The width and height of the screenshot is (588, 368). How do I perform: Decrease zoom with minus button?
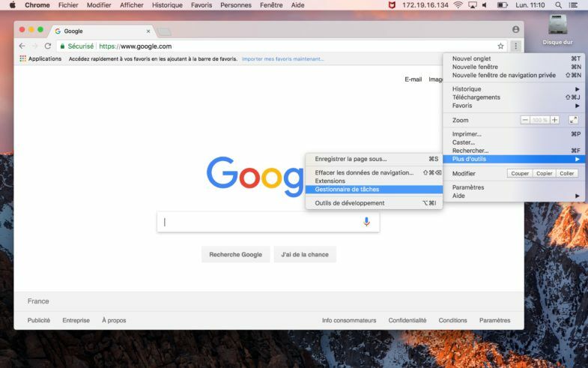coord(525,120)
